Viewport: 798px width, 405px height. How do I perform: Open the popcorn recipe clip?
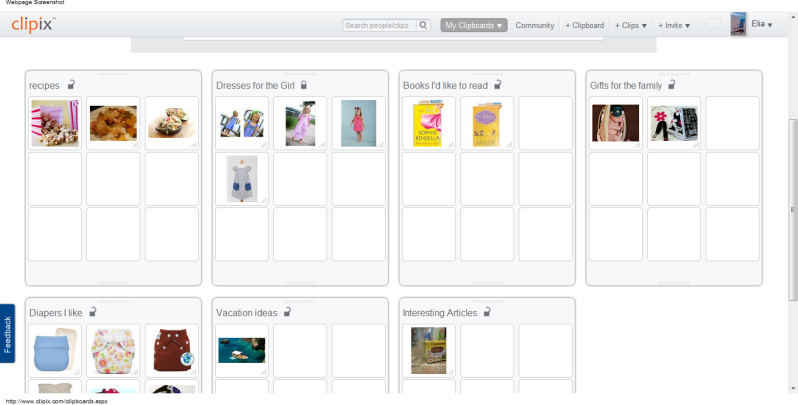point(54,123)
